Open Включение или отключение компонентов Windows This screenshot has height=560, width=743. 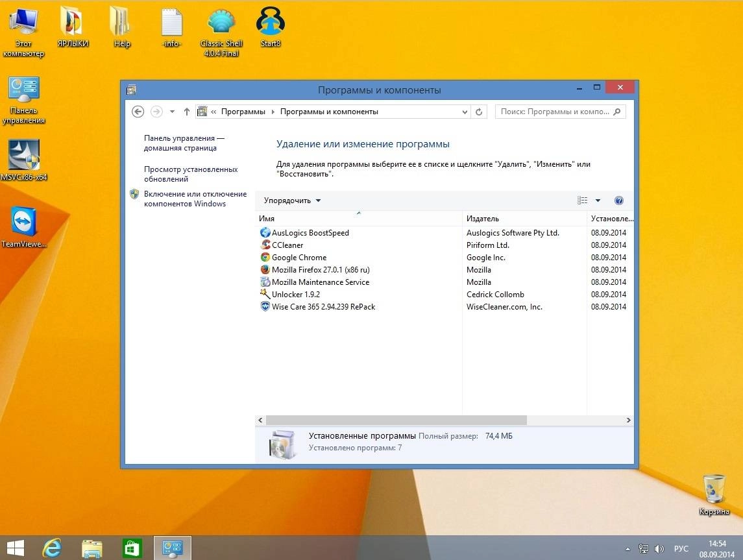pos(195,199)
